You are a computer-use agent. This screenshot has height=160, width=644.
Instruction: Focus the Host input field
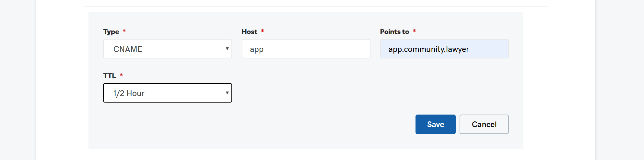pos(306,49)
